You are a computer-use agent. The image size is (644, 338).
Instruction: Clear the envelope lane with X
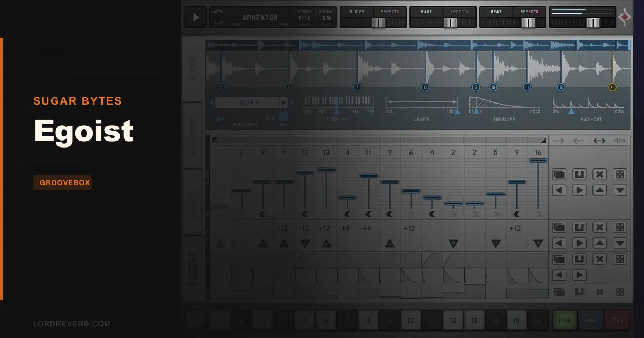point(599,260)
